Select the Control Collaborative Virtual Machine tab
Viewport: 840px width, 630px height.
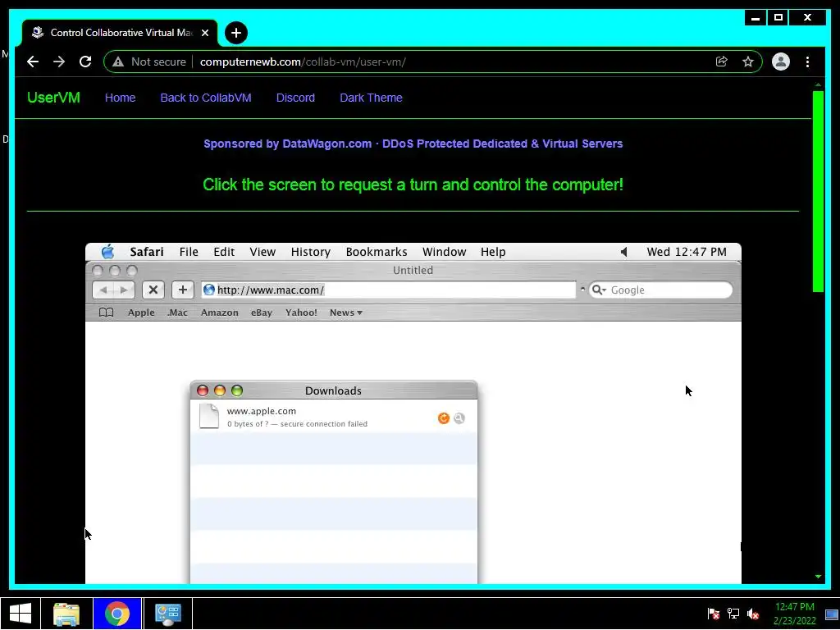[120, 33]
